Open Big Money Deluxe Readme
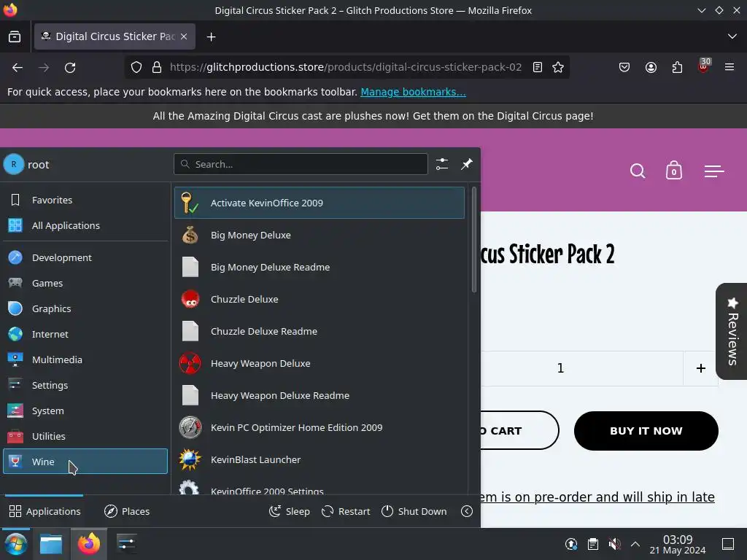This screenshot has height=560, width=747. pyautogui.click(x=320, y=267)
